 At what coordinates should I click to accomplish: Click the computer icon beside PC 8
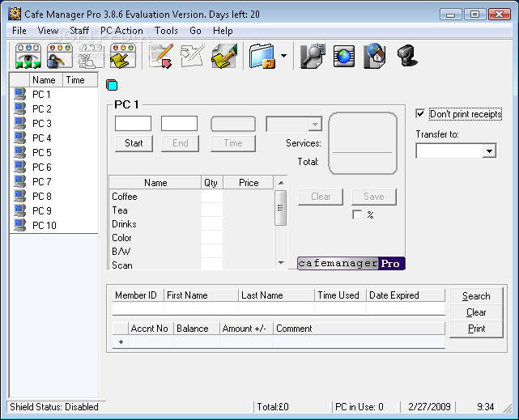point(20,196)
